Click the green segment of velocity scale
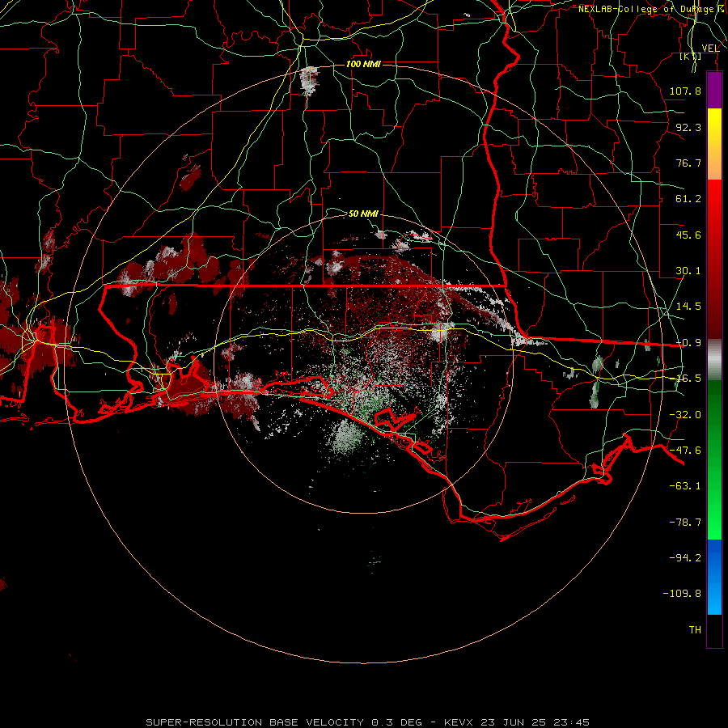The height and width of the screenshot is (728, 728). coord(714,459)
